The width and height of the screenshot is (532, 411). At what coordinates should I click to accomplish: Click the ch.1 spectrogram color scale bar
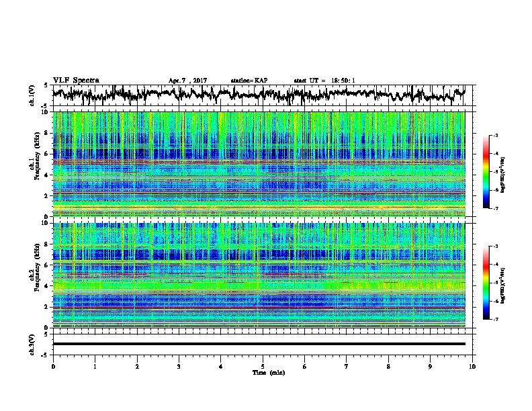(486, 172)
